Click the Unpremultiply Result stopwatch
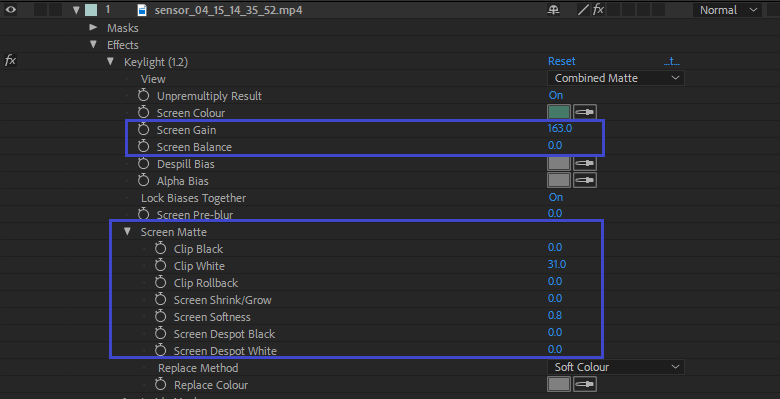This screenshot has height=399, width=780. point(144,96)
